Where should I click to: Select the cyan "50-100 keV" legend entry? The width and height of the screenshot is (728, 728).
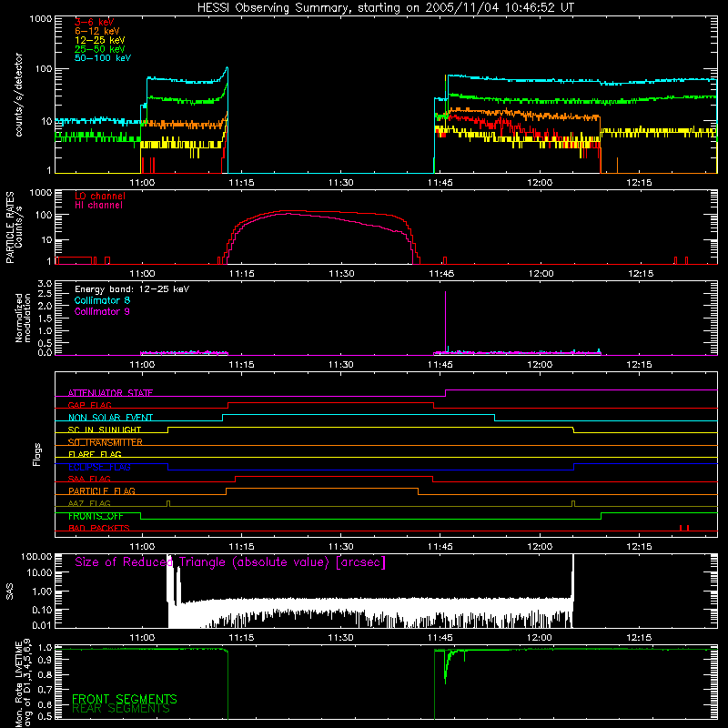pos(103,58)
